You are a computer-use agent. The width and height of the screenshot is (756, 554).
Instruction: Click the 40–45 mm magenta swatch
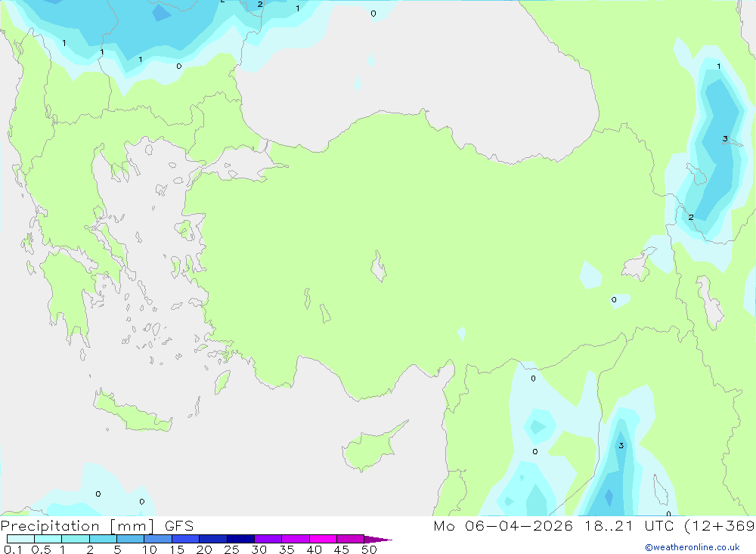(x=323, y=539)
